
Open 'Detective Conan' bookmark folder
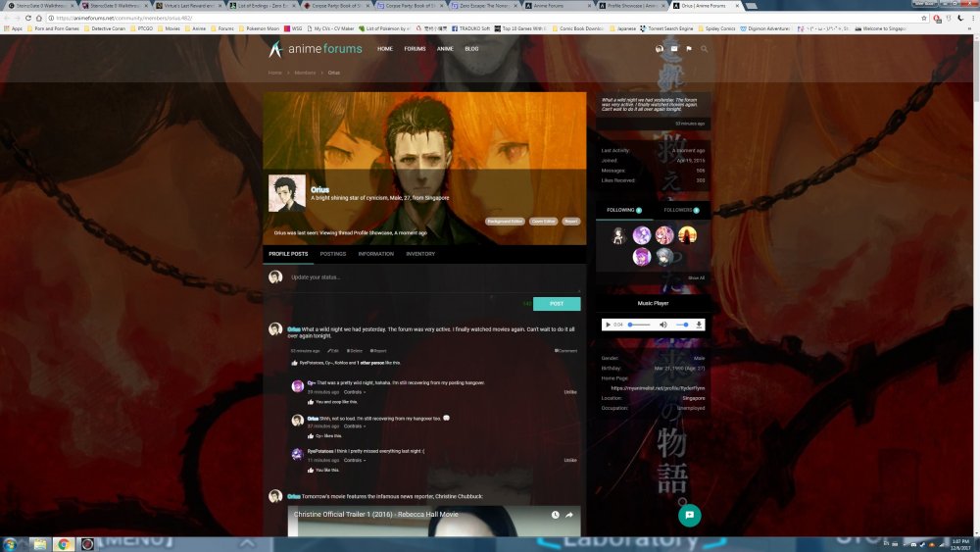click(x=105, y=28)
